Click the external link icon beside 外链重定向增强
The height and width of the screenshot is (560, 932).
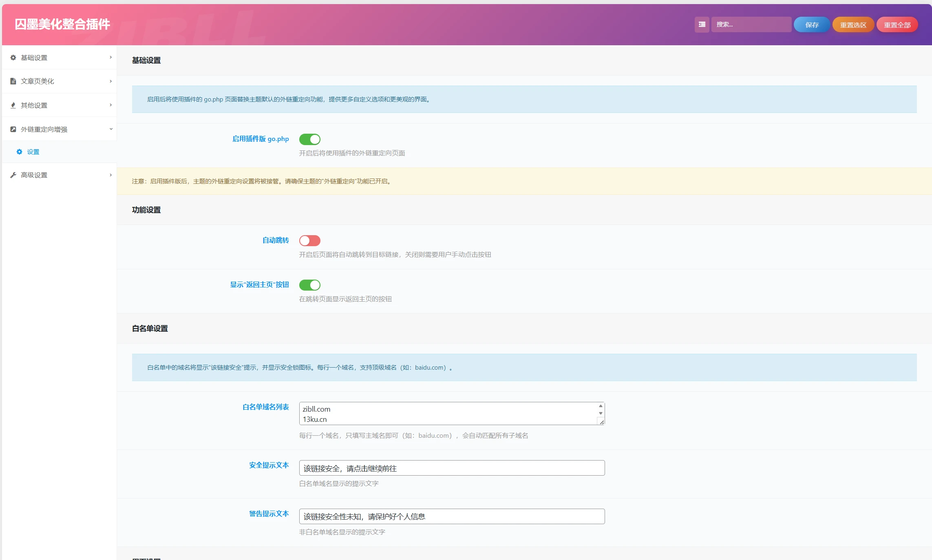coord(13,129)
